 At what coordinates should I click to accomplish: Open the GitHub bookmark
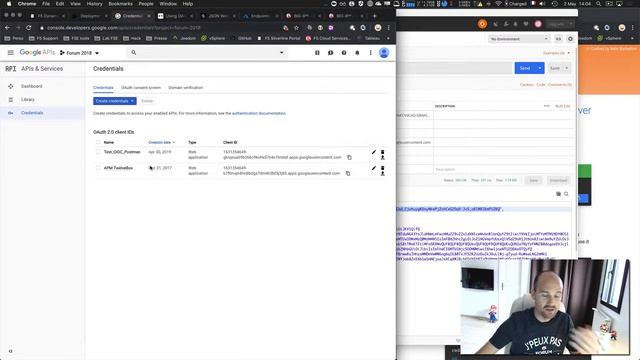pyautogui.click(x=242, y=38)
